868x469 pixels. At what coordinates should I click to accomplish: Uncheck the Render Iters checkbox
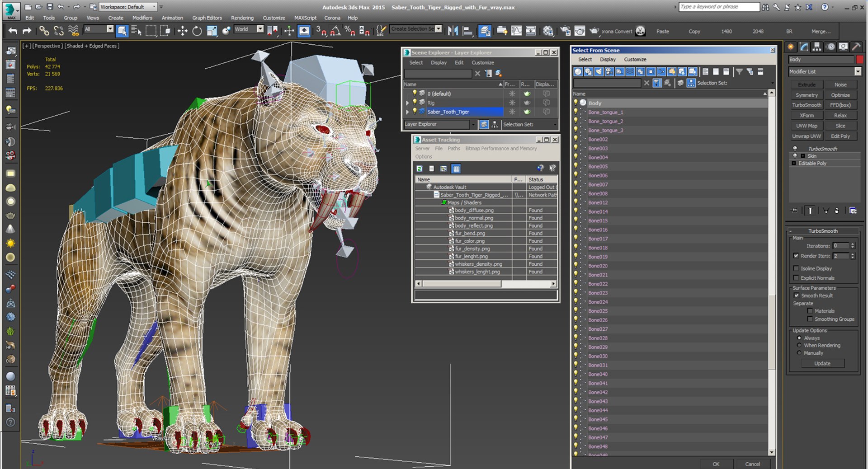[x=796, y=256]
